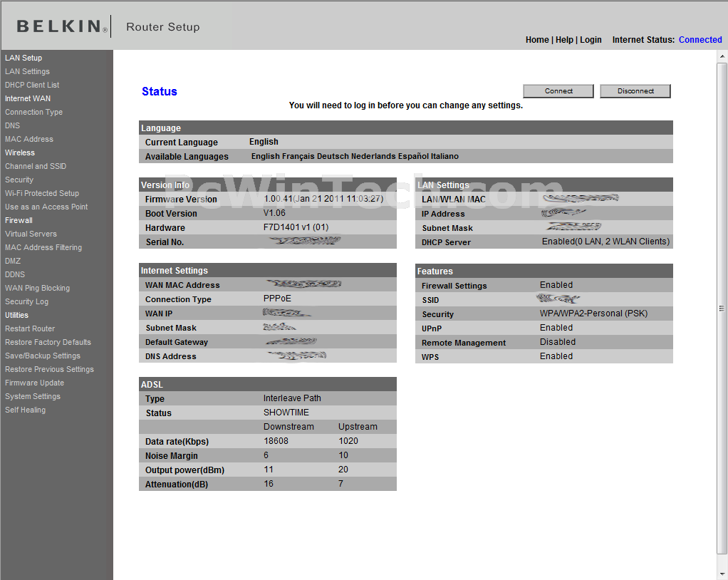The height and width of the screenshot is (580, 728).
Task: Open WAN Ping Blocking page
Action: click(37, 288)
